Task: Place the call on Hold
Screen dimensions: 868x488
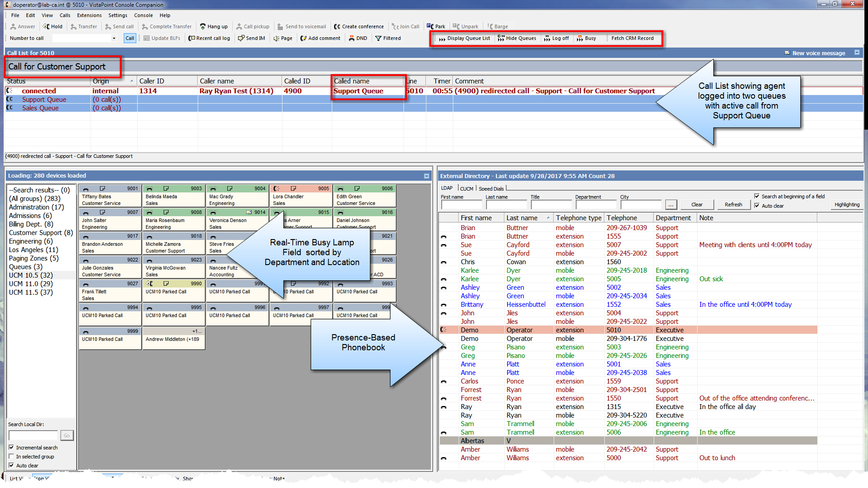Action: [x=52, y=26]
